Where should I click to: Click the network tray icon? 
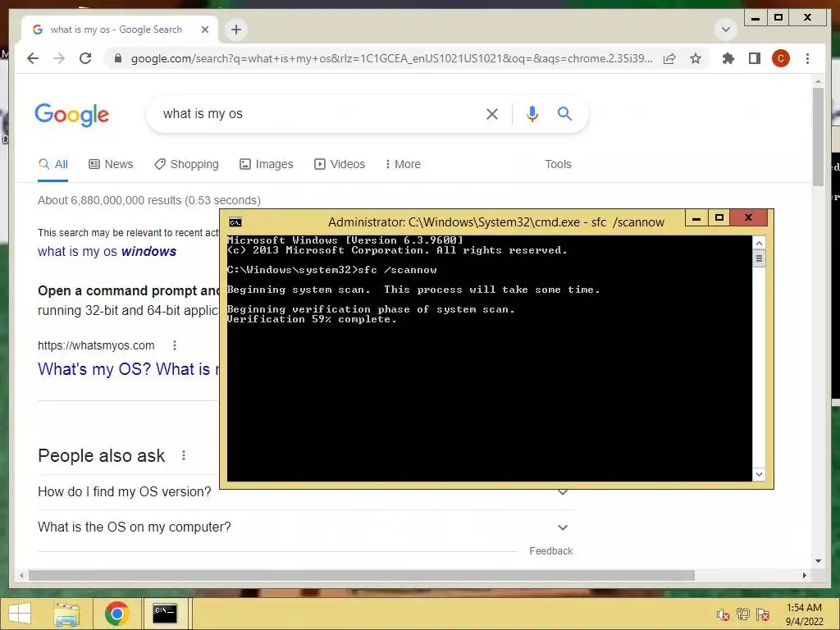tap(743, 614)
